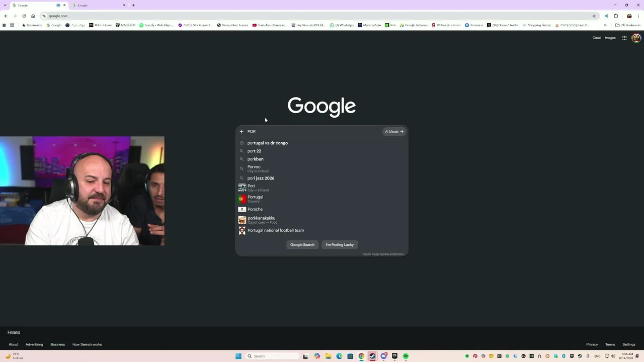
Task: Select the 'Pori' city suggestion
Action: pos(322,188)
